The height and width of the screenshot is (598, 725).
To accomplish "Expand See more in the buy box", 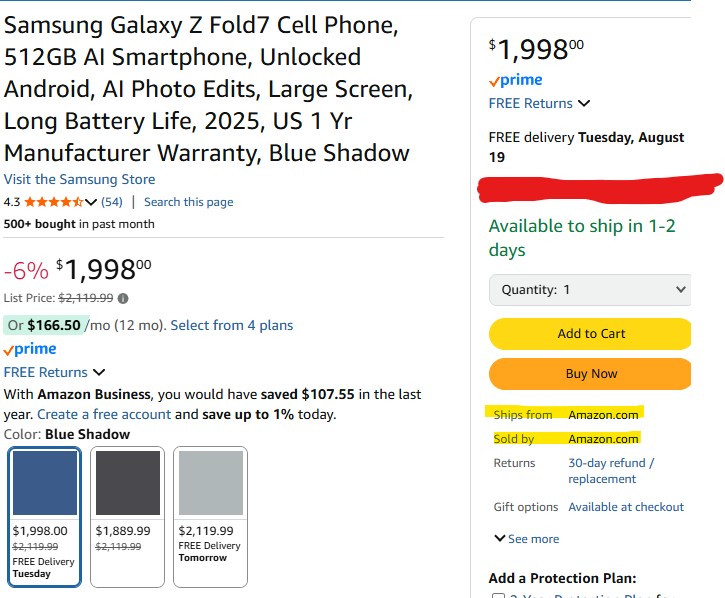I will click(526, 539).
